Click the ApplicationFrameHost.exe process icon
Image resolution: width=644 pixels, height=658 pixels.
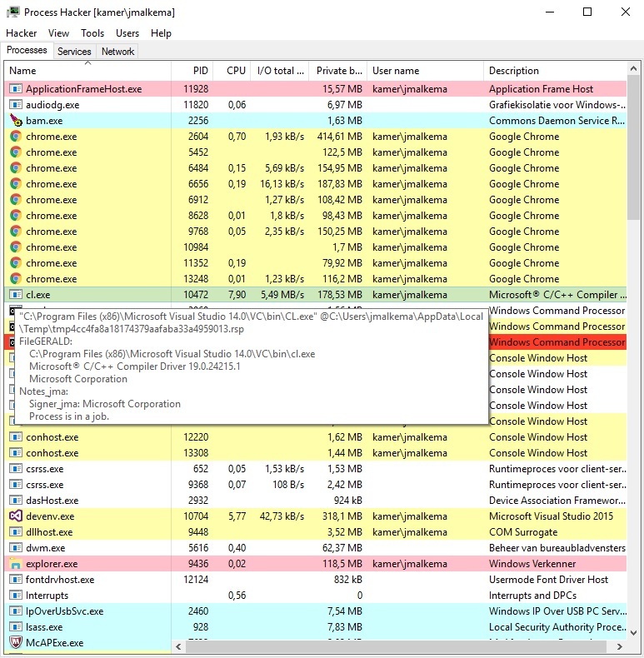pyautogui.click(x=16, y=89)
